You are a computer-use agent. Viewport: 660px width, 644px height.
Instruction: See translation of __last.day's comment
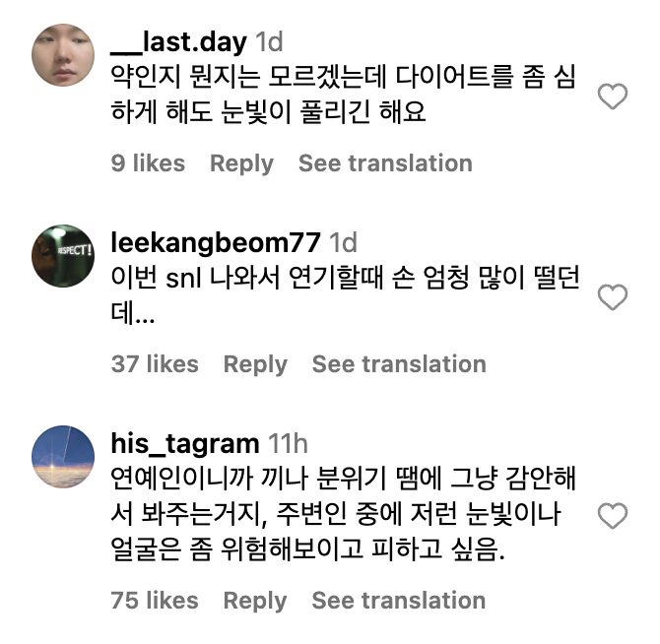coord(385,163)
